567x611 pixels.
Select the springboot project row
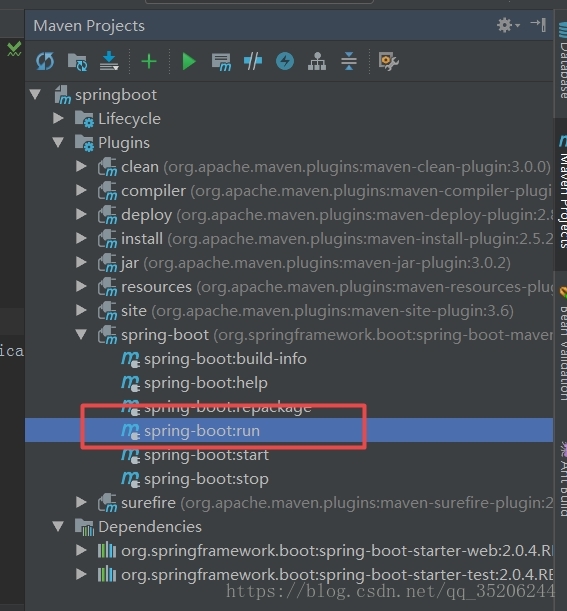coord(289,95)
